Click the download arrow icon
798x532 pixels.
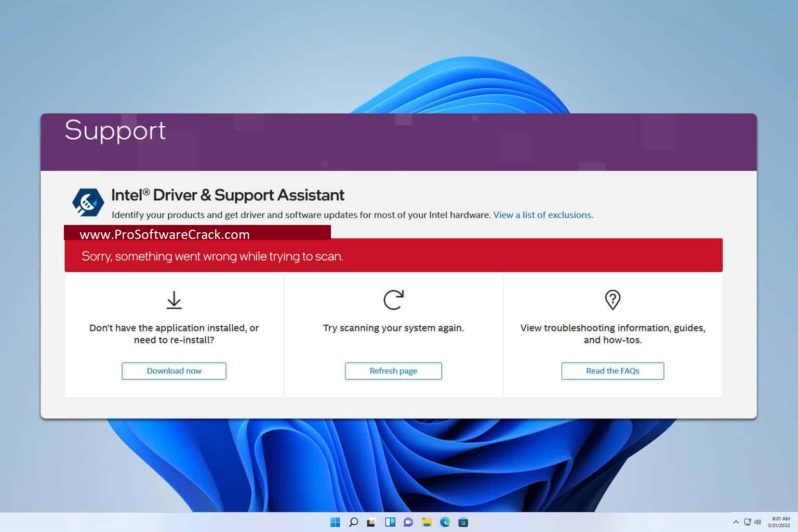(x=174, y=300)
